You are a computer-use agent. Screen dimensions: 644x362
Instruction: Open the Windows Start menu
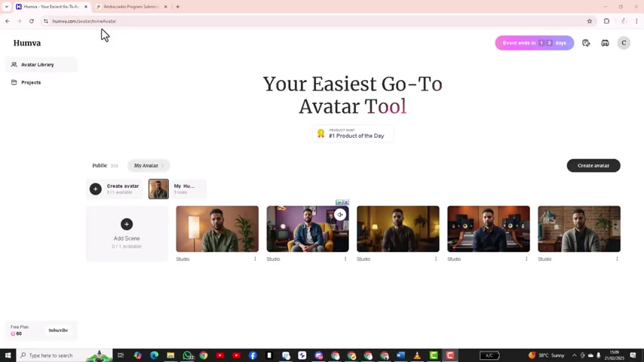[8, 355]
